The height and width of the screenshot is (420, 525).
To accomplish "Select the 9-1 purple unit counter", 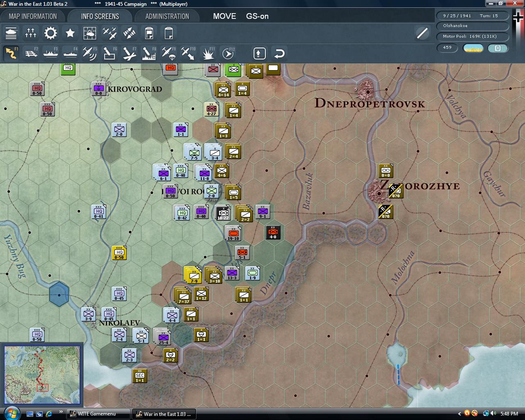I will 262,212.
